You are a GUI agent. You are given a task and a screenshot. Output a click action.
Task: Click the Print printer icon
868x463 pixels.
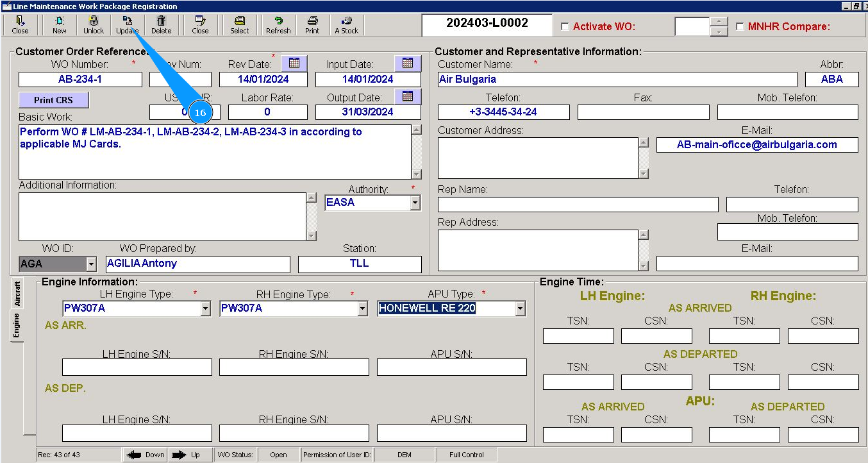tap(312, 25)
